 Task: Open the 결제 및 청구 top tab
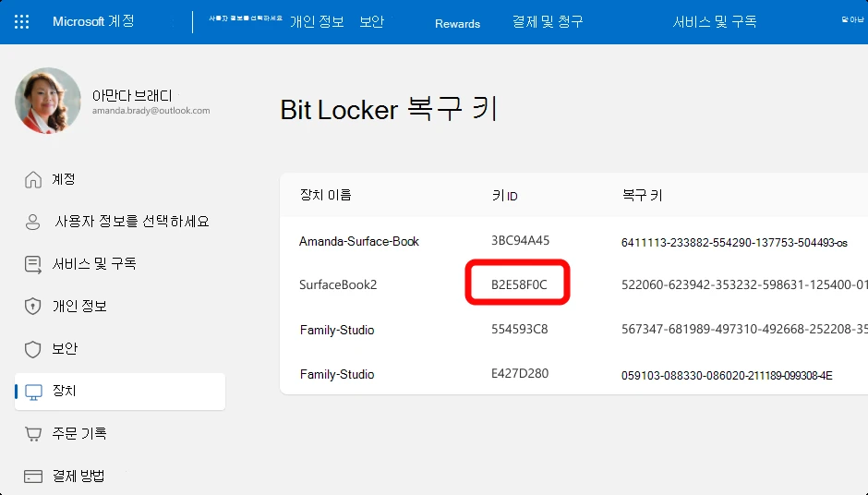pyautogui.click(x=548, y=21)
